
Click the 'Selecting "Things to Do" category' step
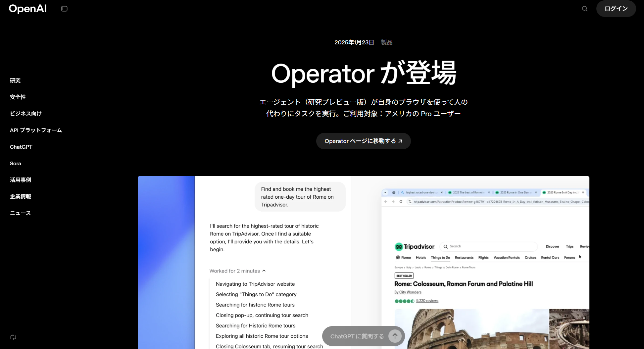pyautogui.click(x=256, y=294)
